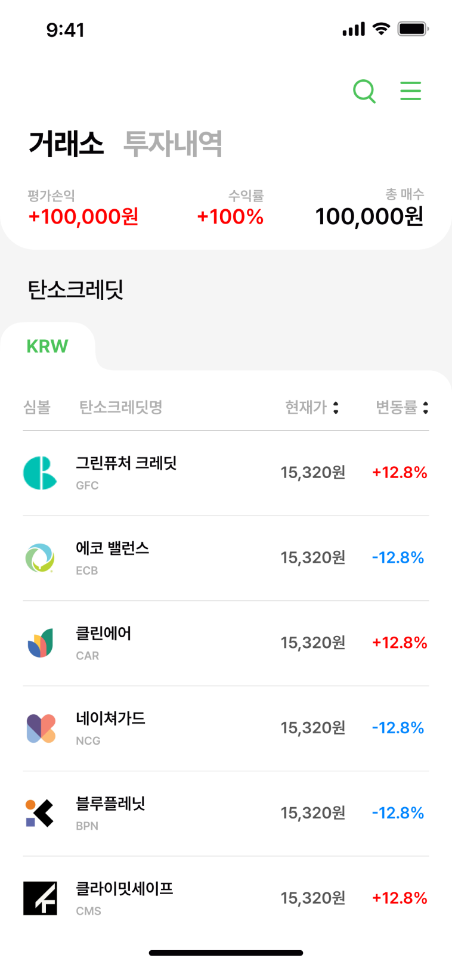The width and height of the screenshot is (452, 980).
Task: Tap the 네이쳐가드 NCG logo
Action: pos(40,728)
